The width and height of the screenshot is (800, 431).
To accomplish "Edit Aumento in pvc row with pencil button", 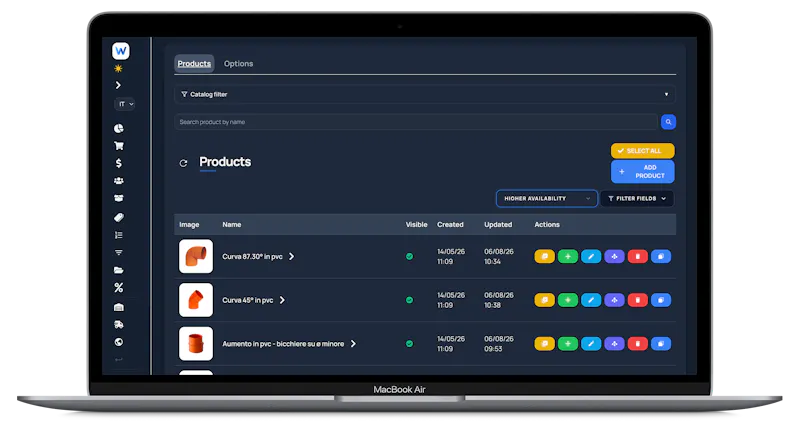I will pyautogui.click(x=591, y=344).
